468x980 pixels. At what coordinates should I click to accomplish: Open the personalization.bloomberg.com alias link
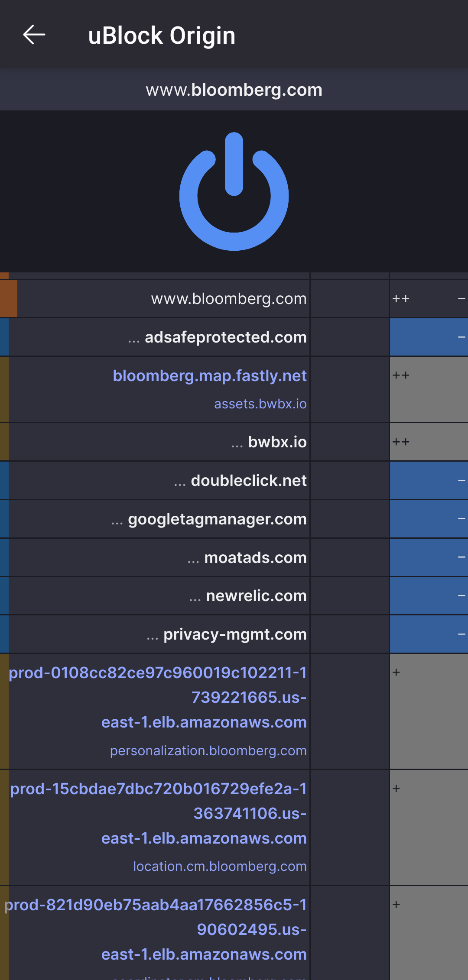[x=208, y=751]
